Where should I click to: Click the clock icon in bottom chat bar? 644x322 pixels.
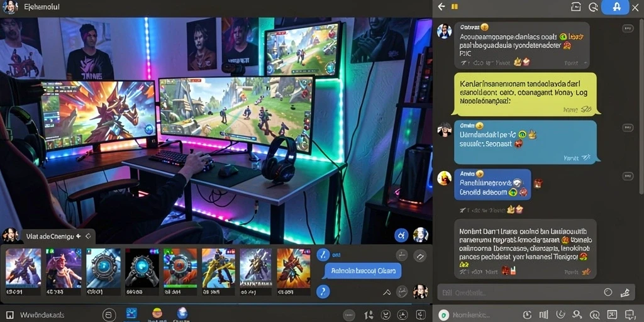coord(527,315)
